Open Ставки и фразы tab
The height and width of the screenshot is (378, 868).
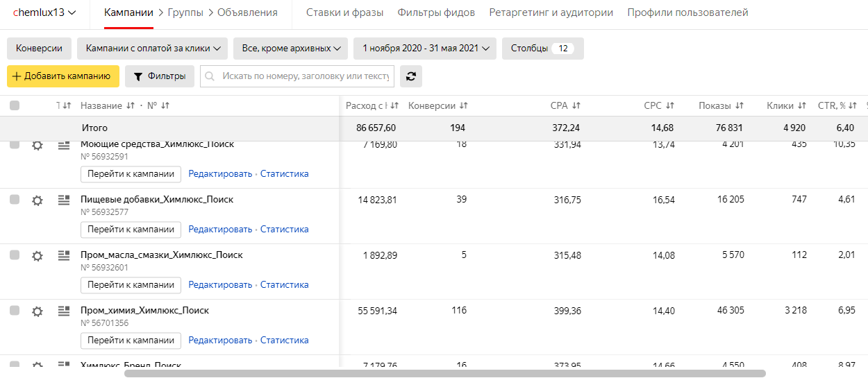point(344,12)
